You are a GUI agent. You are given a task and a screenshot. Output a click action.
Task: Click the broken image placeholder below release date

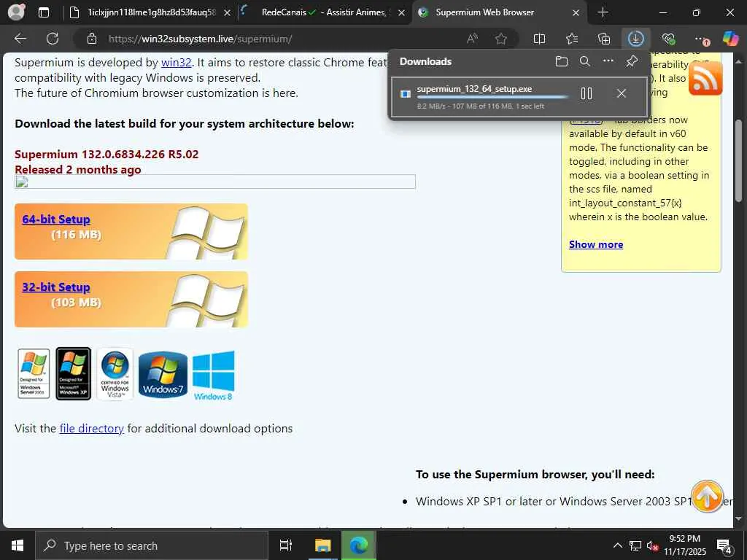click(x=215, y=182)
